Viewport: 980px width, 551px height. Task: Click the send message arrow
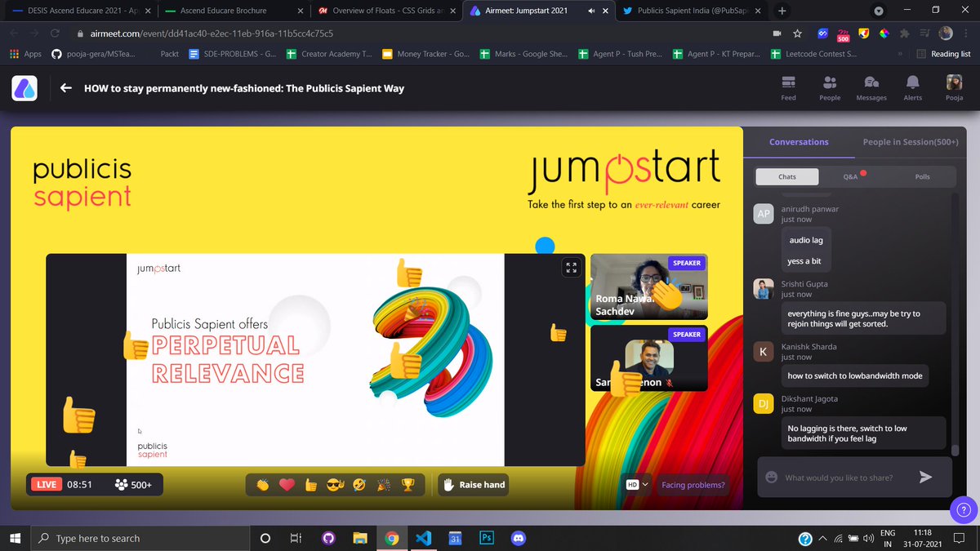[x=925, y=478]
